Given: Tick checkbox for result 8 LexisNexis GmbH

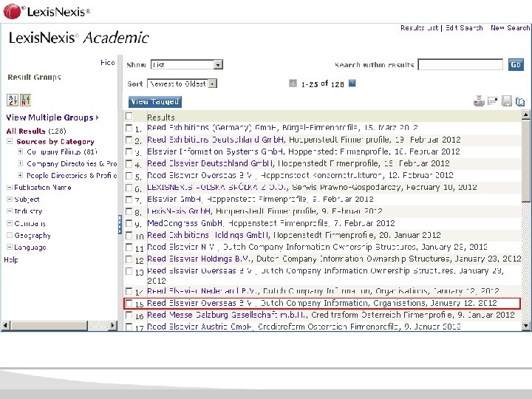Looking at the screenshot, I should click(x=129, y=211).
